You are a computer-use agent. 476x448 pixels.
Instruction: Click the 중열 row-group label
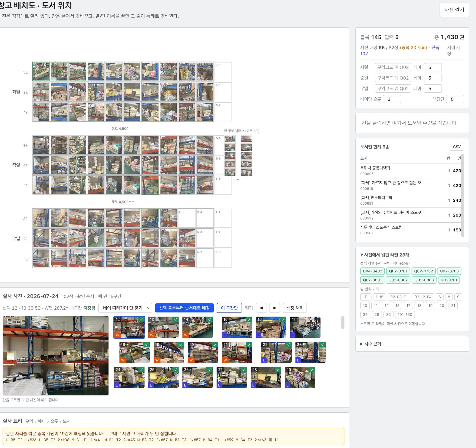pyautogui.click(x=16, y=165)
